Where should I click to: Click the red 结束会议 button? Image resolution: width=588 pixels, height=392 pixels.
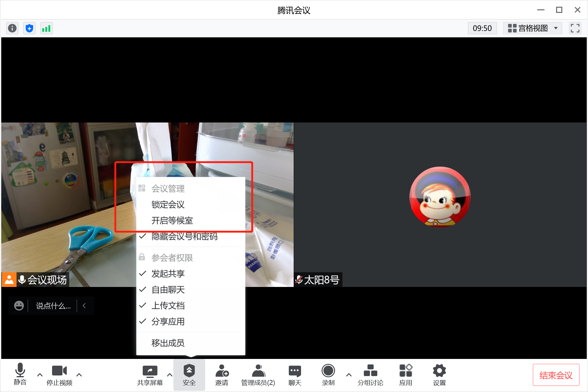pos(556,375)
